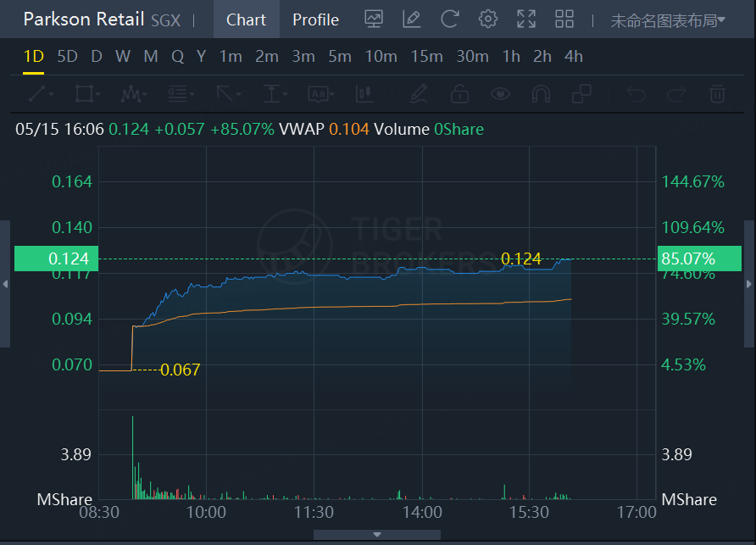756x545 pixels.
Task: Select the W weekly timeframe
Action: (122, 57)
